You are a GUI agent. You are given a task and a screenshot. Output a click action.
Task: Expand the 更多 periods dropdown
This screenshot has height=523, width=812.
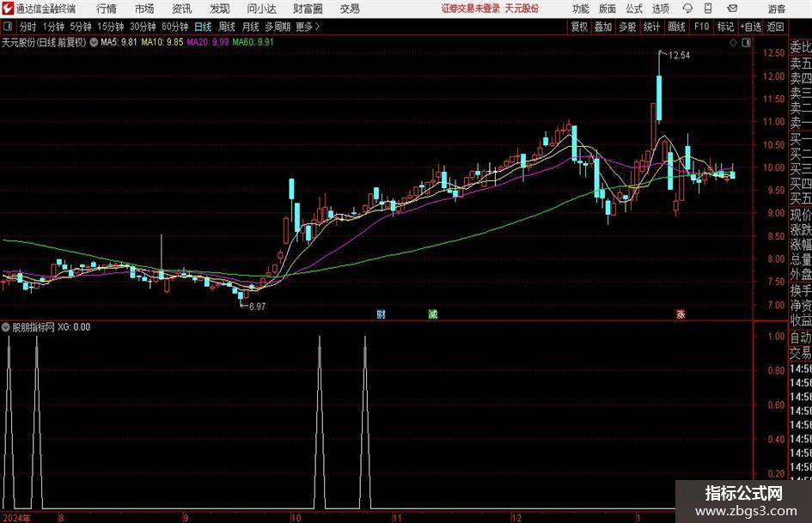308,27
